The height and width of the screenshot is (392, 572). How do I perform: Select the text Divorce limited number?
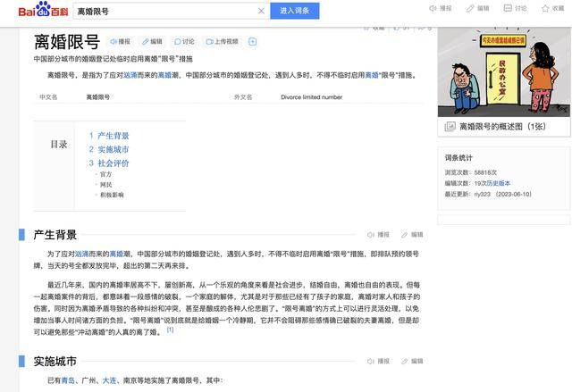point(312,97)
